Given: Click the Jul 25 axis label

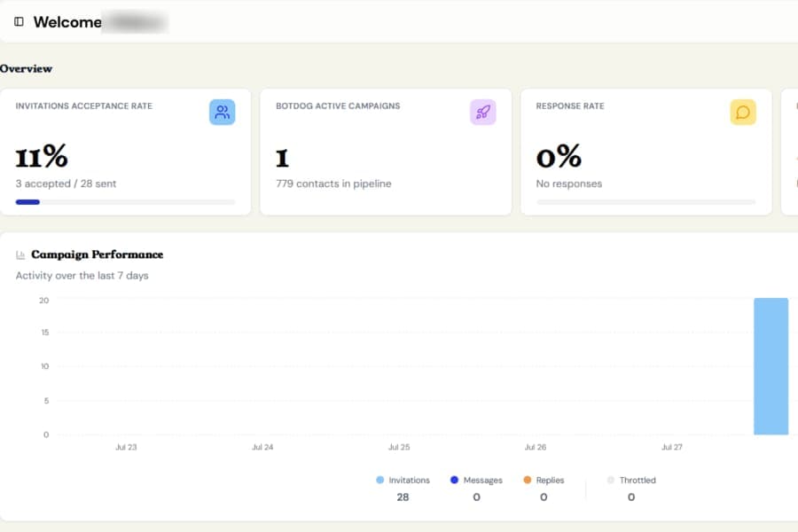Looking at the screenshot, I should [x=399, y=447].
